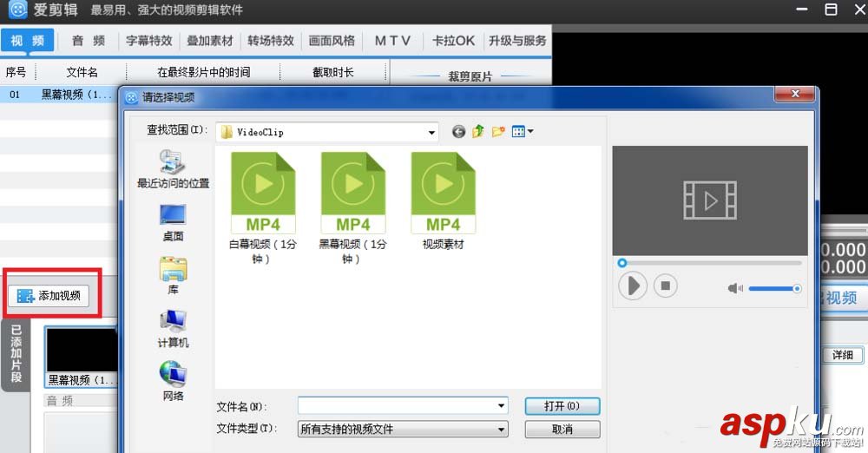Select the 黑幕视频 thumbnail in added clips
The image size is (868, 453).
click(82, 357)
